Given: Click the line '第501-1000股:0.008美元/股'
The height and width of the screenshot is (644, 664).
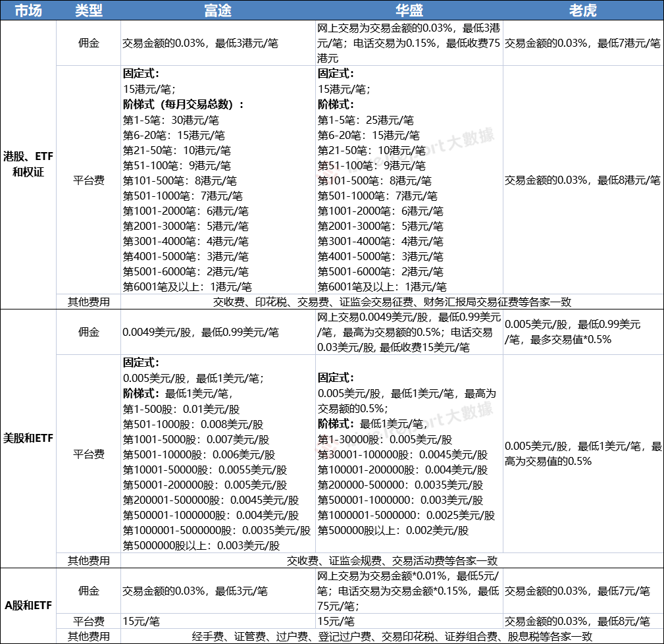Looking at the screenshot, I should 193,425.
